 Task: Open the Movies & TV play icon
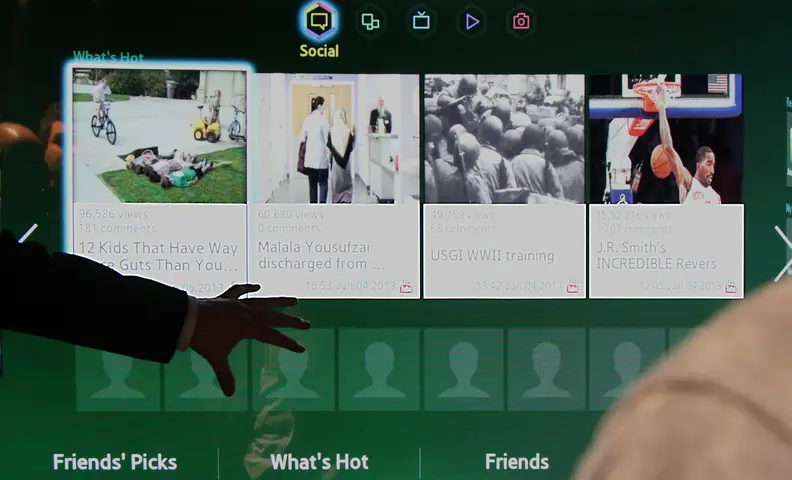[471, 22]
